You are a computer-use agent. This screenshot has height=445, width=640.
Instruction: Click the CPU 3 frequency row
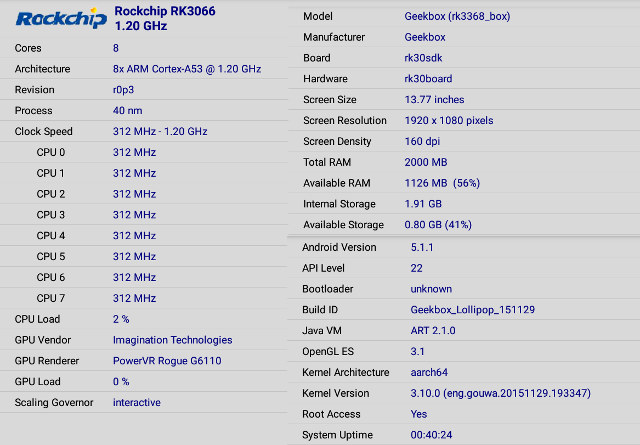144,215
